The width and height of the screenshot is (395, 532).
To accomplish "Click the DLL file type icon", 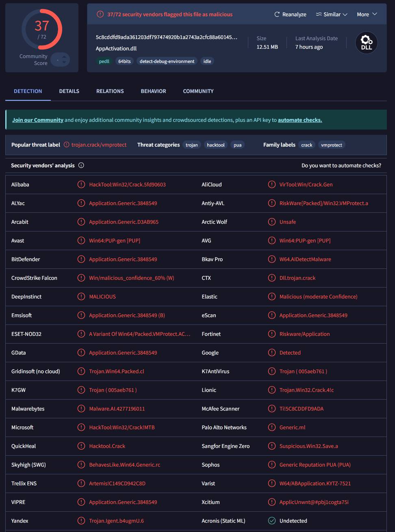I will [x=366, y=43].
